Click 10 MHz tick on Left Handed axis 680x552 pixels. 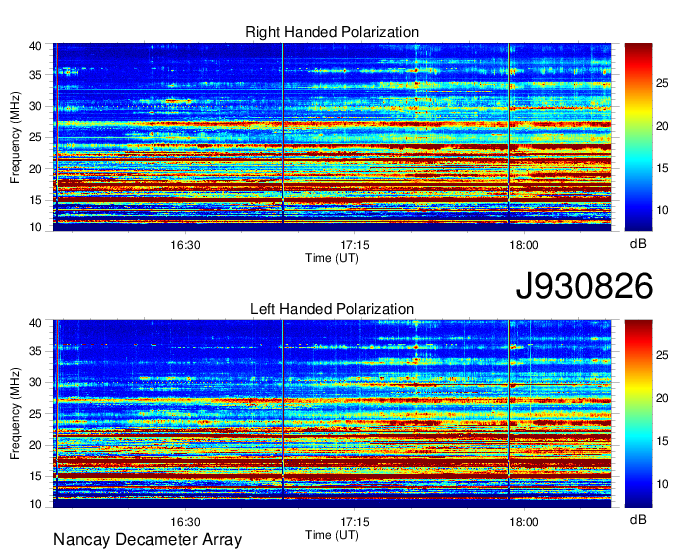(36, 504)
